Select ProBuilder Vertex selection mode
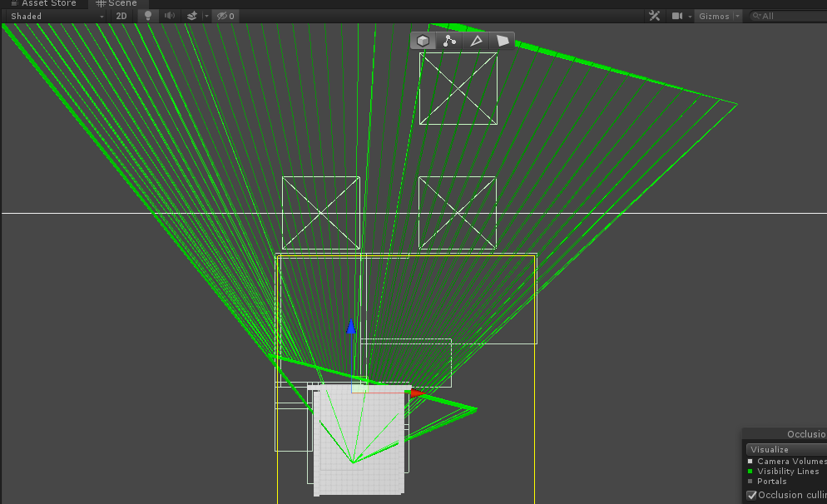The width and height of the screenshot is (827, 504). [449, 41]
